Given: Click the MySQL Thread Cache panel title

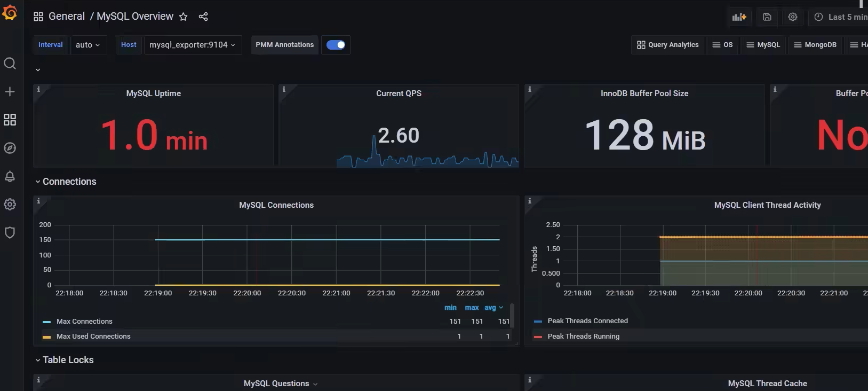Looking at the screenshot, I should coord(767,384).
